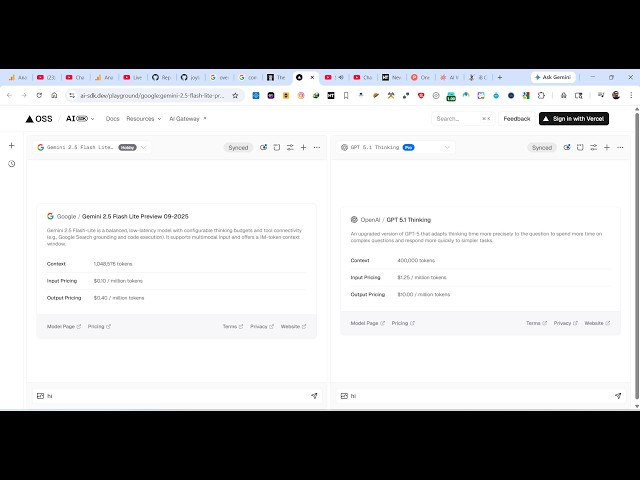Click the new chat plus icon in left sidebar
Viewport: 640px width, 480px height.
click(11, 145)
